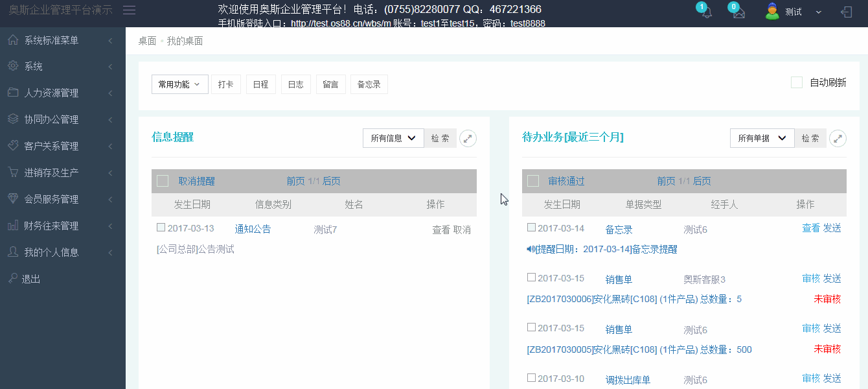This screenshot has height=389, width=868.
Task: Open the envelope messages icon
Action: click(739, 12)
